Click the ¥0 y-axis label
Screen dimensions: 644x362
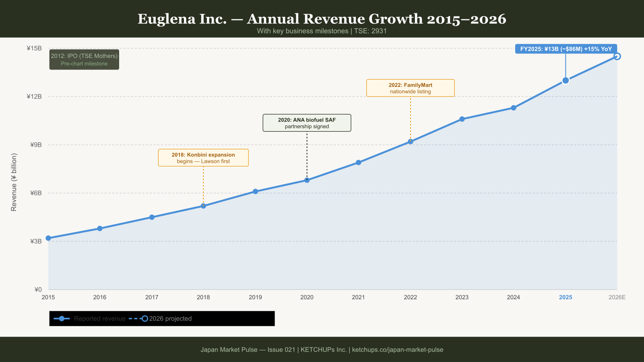(38, 290)
